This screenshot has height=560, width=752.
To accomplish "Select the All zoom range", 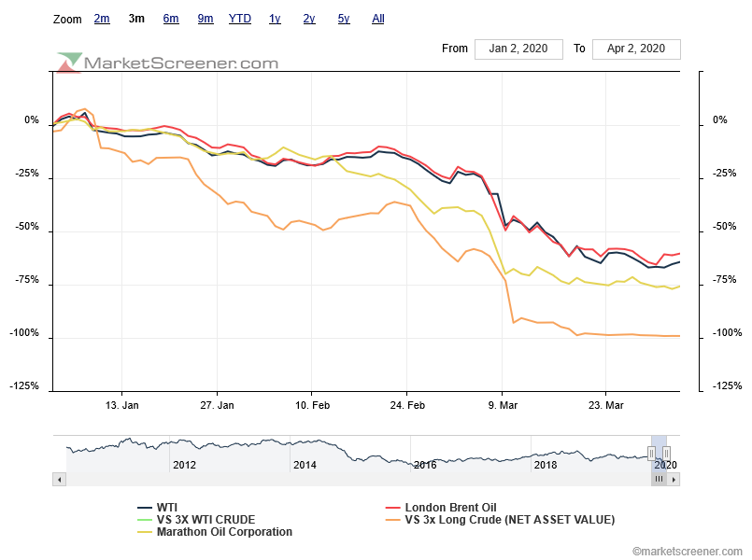I will point(378,19).
